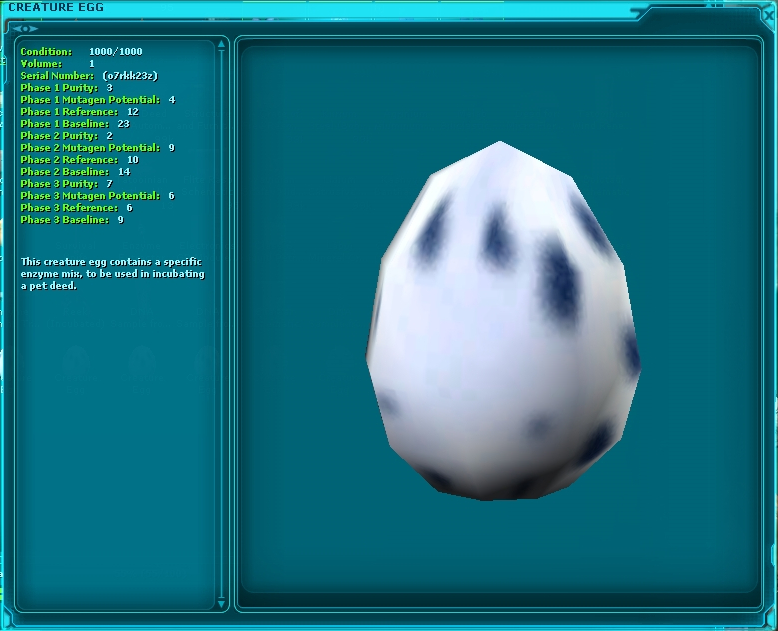Click the scroll down arrow in stats panel
Viewport: 778px width, 631px height.
click(221, 604)
